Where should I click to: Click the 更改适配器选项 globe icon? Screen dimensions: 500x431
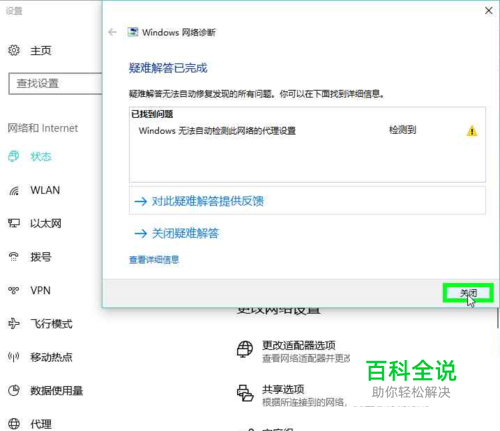[245, 349]
